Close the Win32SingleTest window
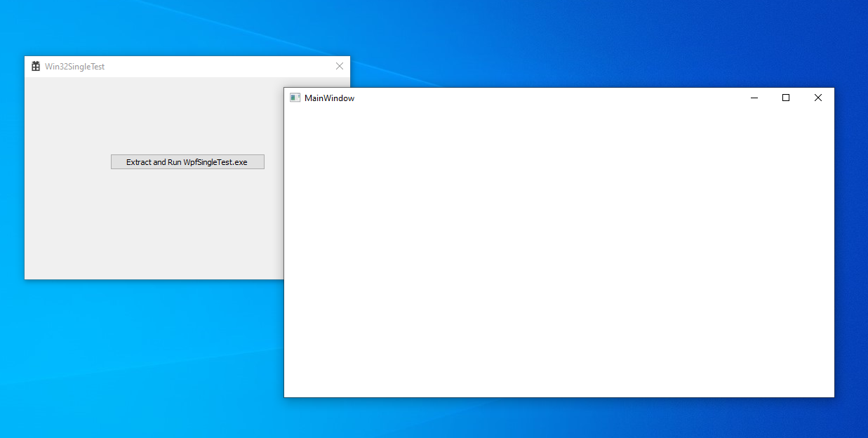The width and height of the screenshot is (868, 438). click(340, 66)
